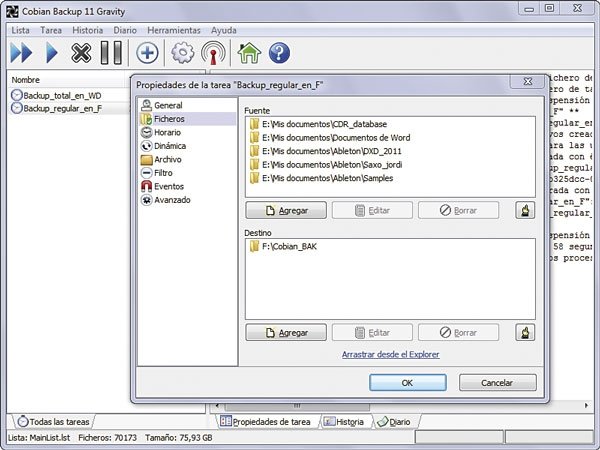This screenshot has width=600, height=450.
Task: Open the Horario settings section
Action: click(161, 132)
